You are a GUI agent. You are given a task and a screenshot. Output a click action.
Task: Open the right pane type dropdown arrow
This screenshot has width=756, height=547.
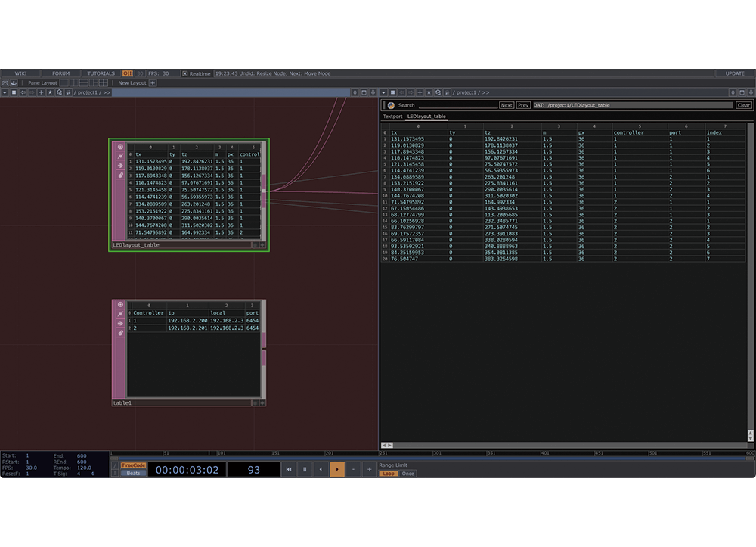[383, 92]
